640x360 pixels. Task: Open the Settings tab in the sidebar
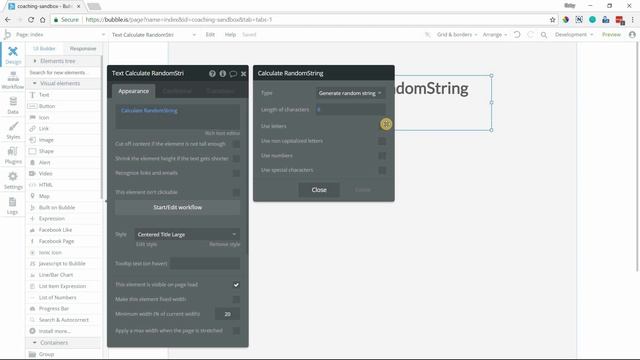(x=13, y=180)
